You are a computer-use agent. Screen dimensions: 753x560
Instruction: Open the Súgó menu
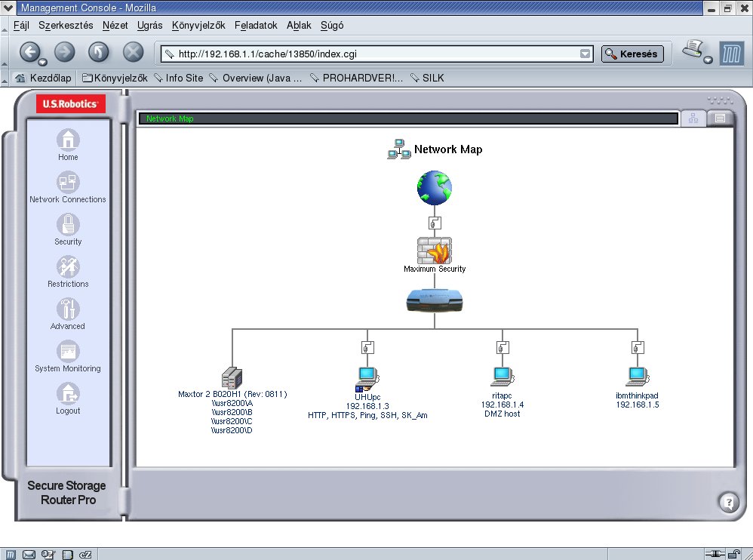pyautogui.click(x=332, y=26)
